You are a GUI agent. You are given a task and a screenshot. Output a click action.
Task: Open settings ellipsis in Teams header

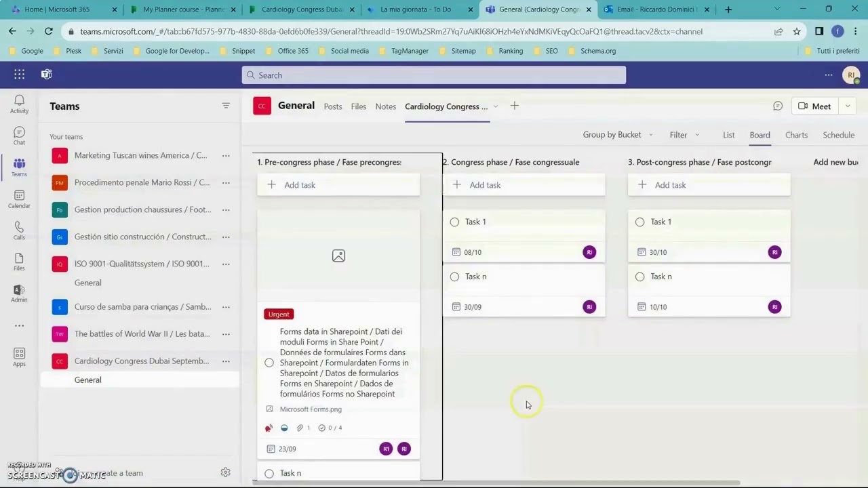(828, 75)
